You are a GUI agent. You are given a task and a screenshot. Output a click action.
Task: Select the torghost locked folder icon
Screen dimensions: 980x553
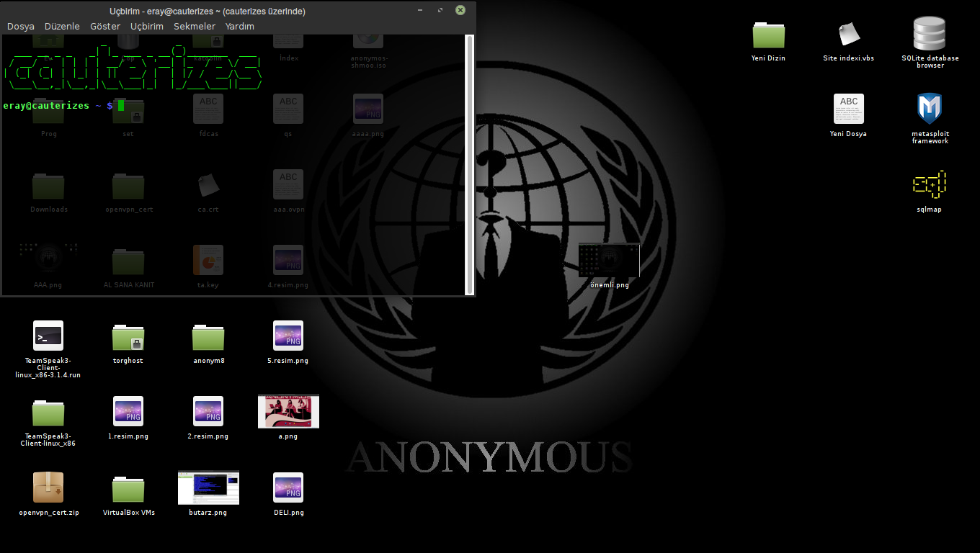click(x=128, y=336)
